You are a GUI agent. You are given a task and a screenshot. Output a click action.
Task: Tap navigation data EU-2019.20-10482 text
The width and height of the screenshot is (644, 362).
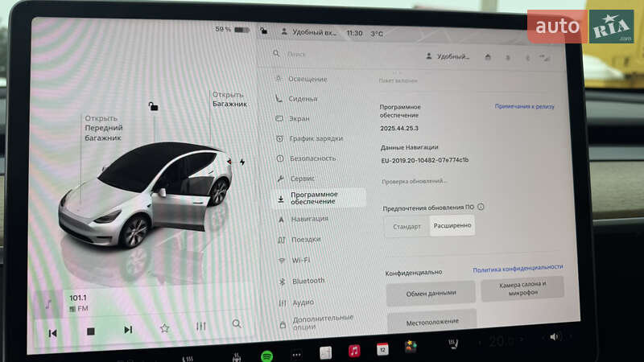pyautogui.click(x=425, y=160)
